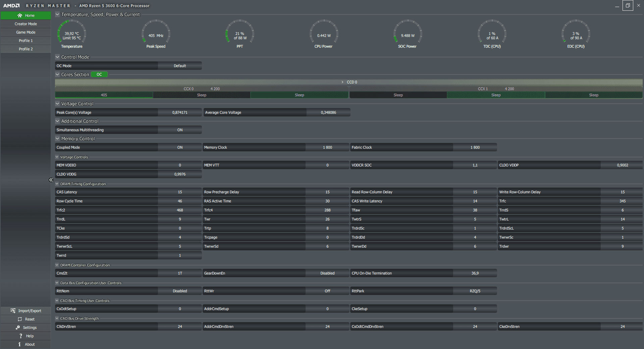Toggle the GearDownEn Disabled value
Screen dimensions: 644x349
pyautogui.click(x=327, y=273)
